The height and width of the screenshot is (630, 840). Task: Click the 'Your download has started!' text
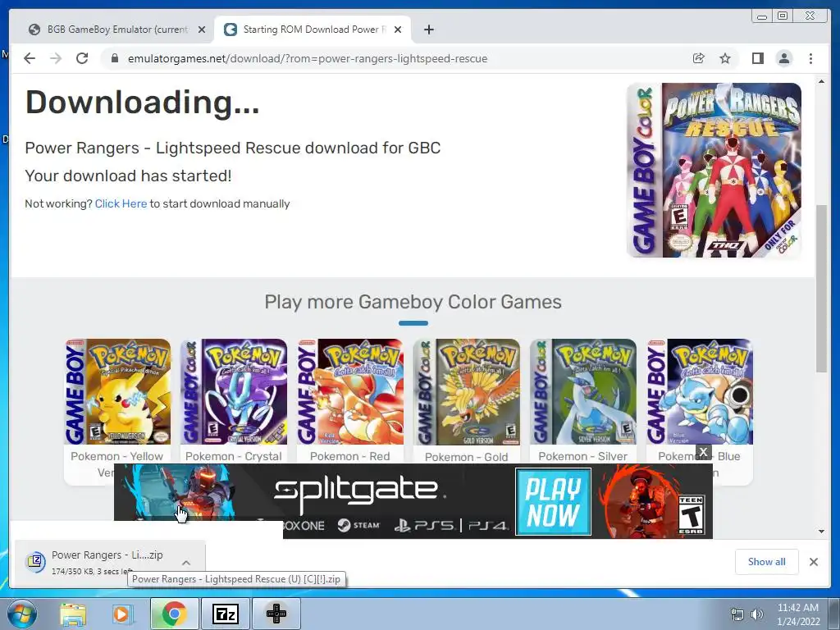128,176
